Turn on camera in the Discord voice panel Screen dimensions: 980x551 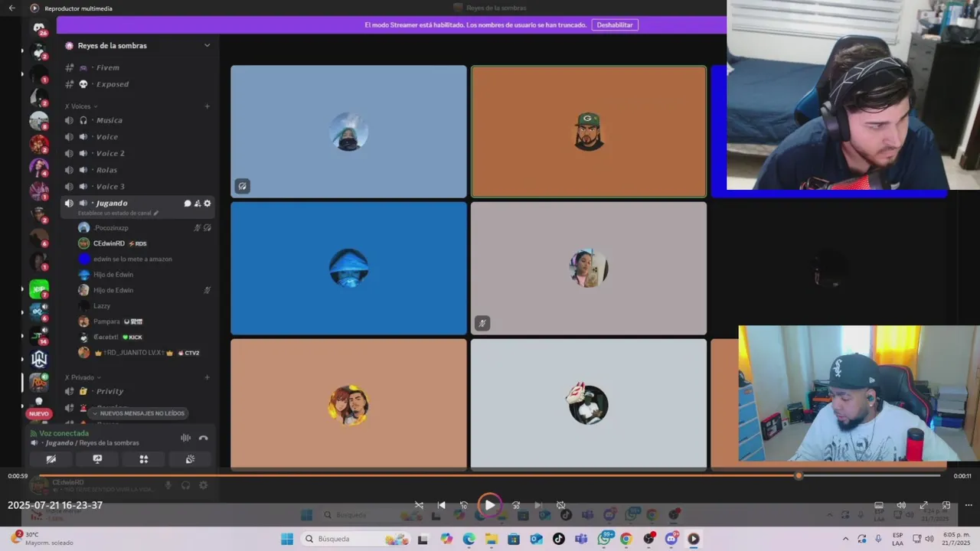point(51,459)
